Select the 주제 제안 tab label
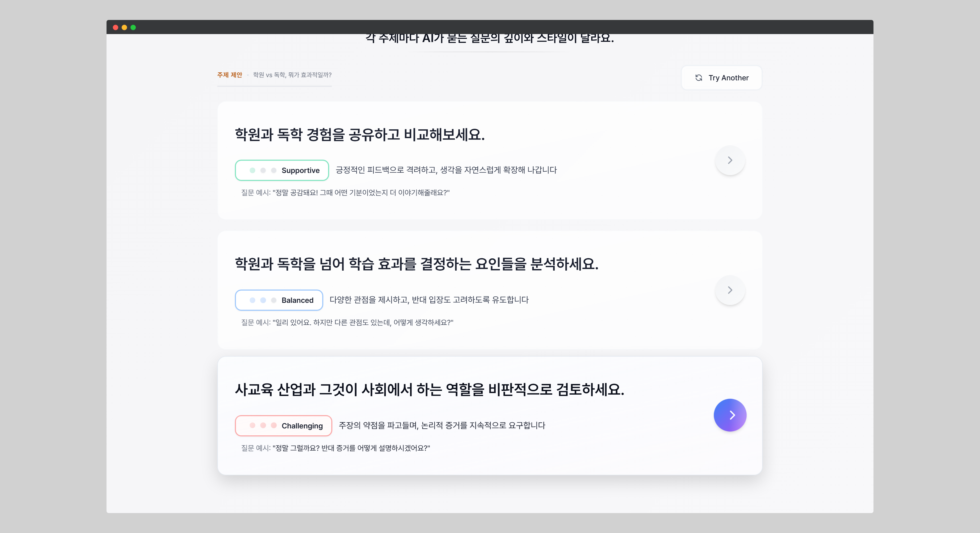The height and width of the screenshot is (533, 980). click(229, 75)
